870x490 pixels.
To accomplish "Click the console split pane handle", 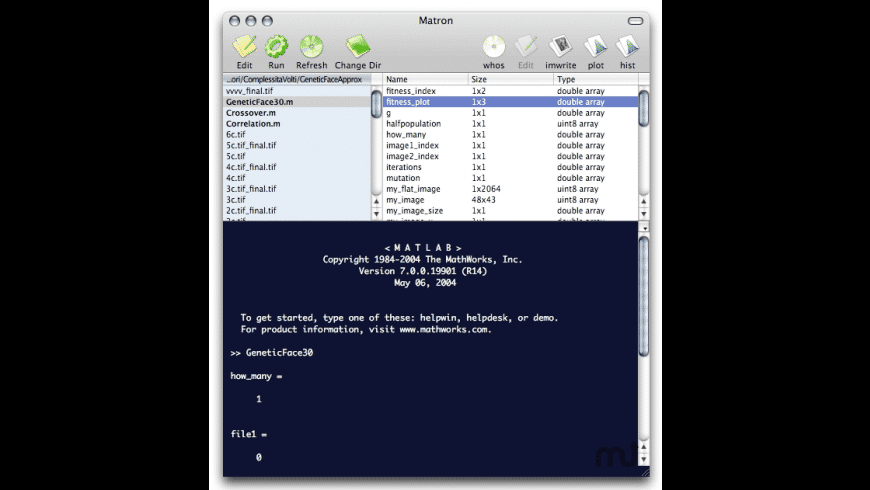I will 644,228.
